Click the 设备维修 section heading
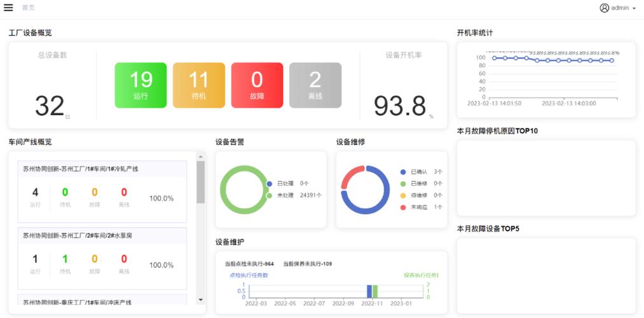Image resolution: width=644 pixels, height=318 pixels. coord(350,142)
